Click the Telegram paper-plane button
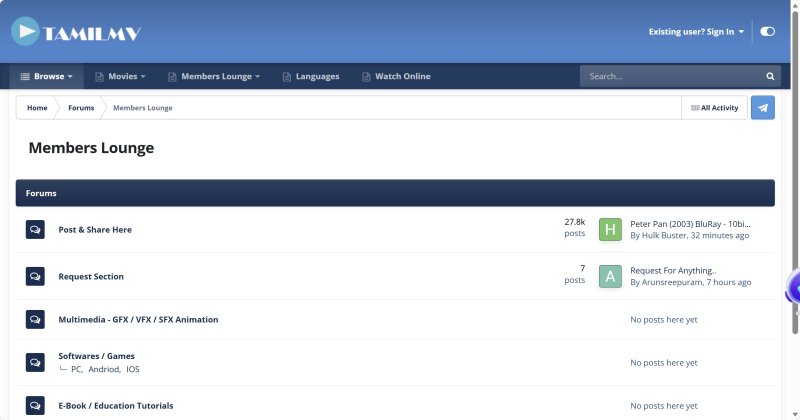The width and height of the screenshot is (800, 420). [763, 108]
